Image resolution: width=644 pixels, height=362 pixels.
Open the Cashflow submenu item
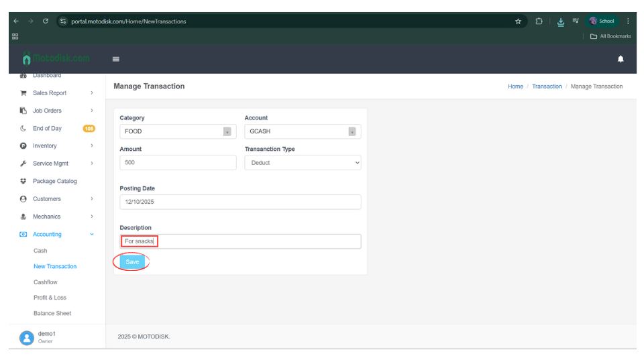point(46,282)
